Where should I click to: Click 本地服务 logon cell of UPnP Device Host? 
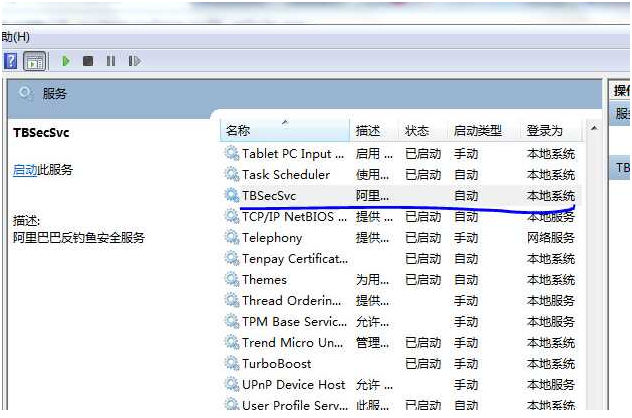pos(551,385)
